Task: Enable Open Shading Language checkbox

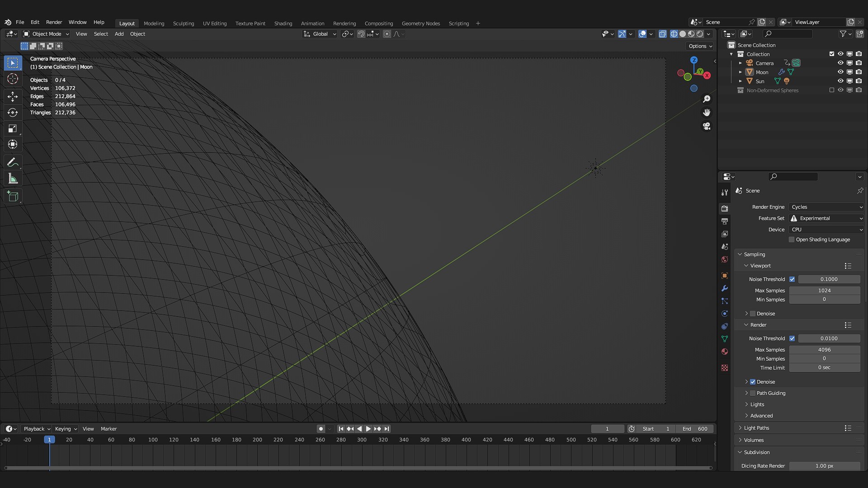Action: 792,239
